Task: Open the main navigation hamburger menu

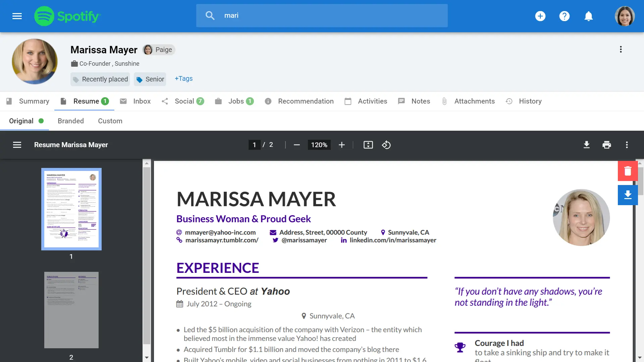Action: 17,16
